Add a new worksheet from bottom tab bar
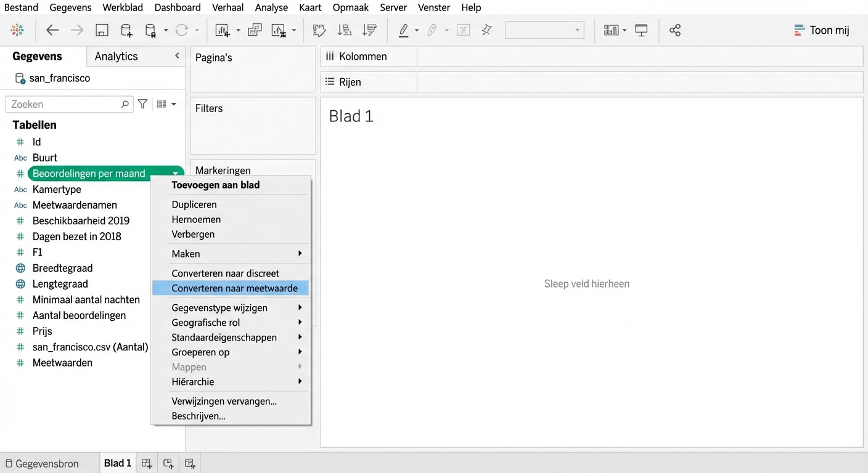This screenshot has width=868, height=473. (x=147, y=463)
